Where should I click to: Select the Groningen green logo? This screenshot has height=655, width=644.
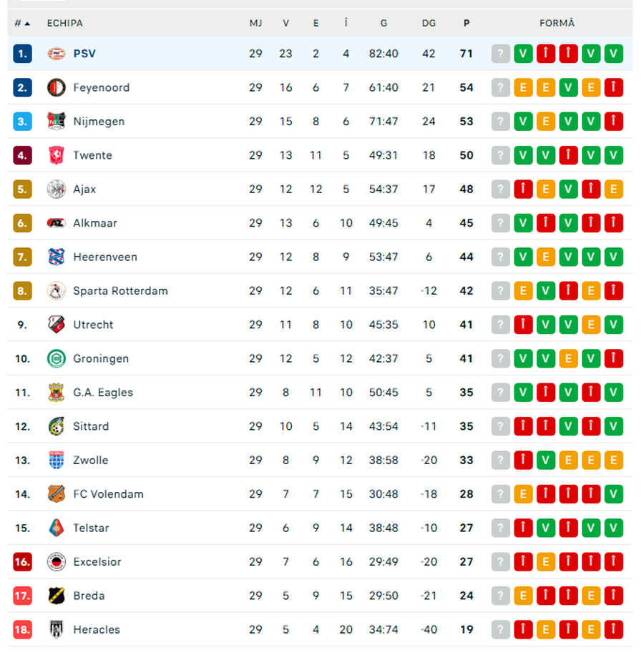(x=57, y=359)
